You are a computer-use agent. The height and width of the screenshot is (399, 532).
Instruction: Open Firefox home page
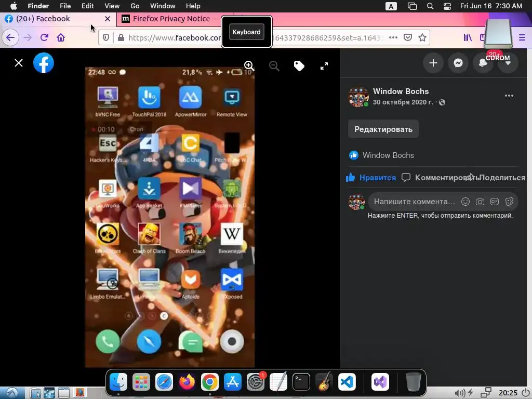61,37
